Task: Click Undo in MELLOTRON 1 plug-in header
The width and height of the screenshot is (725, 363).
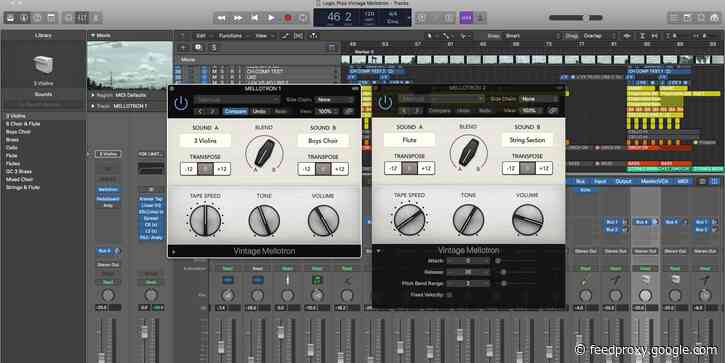Action: (259, 111)
